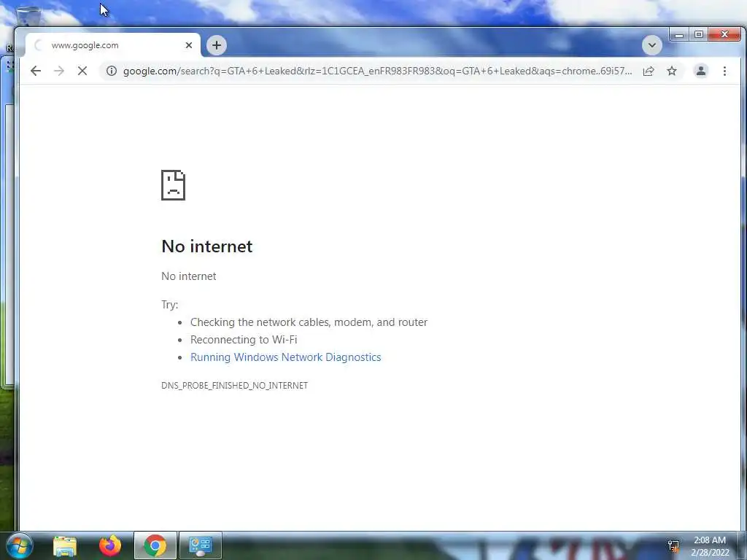Click Running Windows Network Diagnostics link
Viewport: 747px width, 560px height.
coord(286,357)
